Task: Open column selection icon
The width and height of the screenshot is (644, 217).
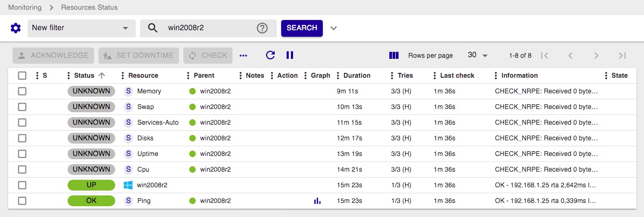Action: (394, 55)
